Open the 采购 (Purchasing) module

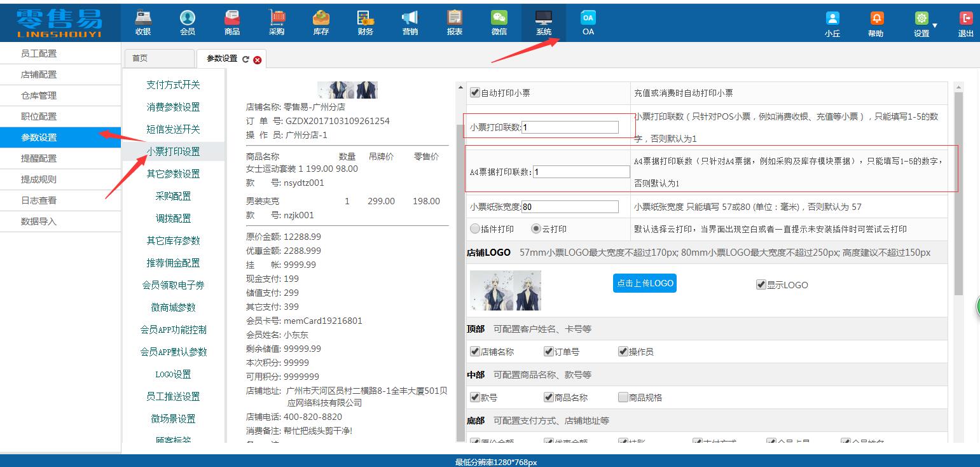tap(276, 21)
